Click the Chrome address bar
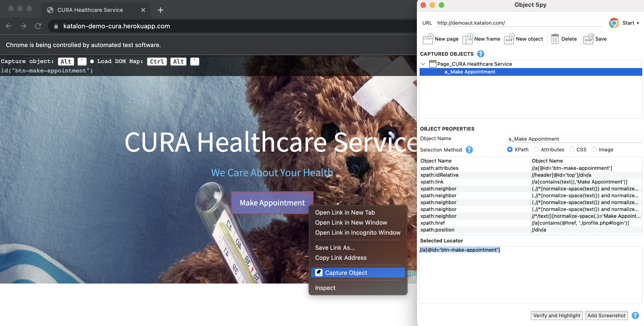Image resolution: width=644 pixels, height=326 pixels. (233, 26)
